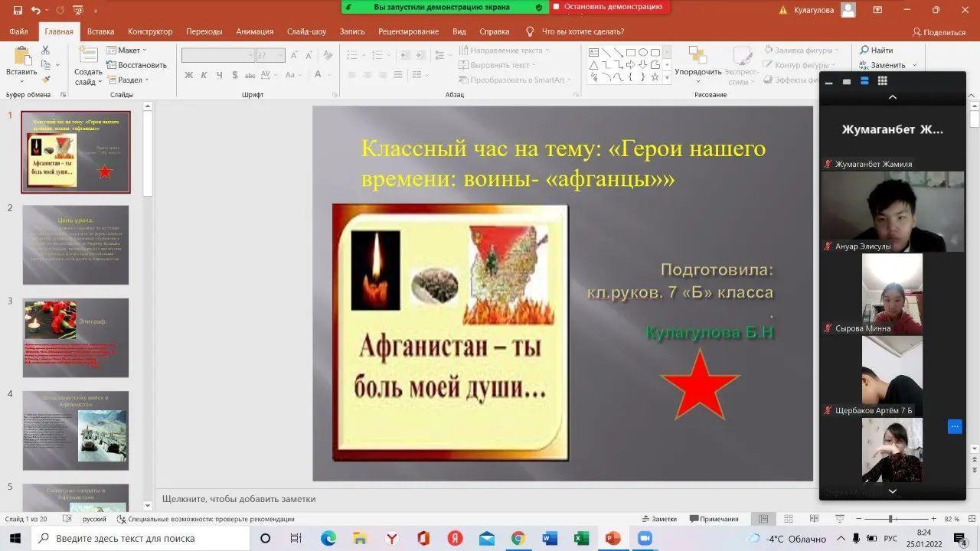Click the Find (Найти) magnifier button

pos(876,51)
